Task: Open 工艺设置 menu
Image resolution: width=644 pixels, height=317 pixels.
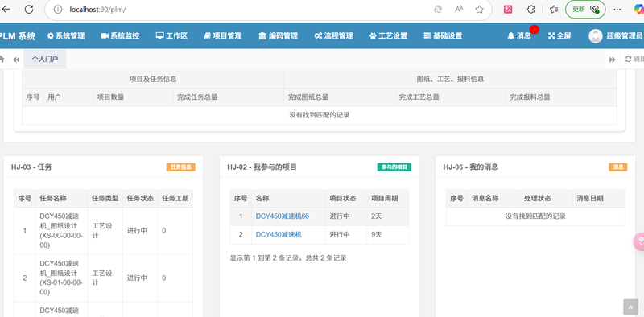Action: 388,35
